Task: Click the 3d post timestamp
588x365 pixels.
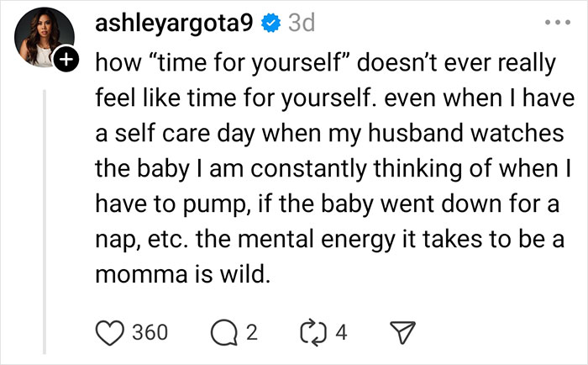Action: point(299,24)
